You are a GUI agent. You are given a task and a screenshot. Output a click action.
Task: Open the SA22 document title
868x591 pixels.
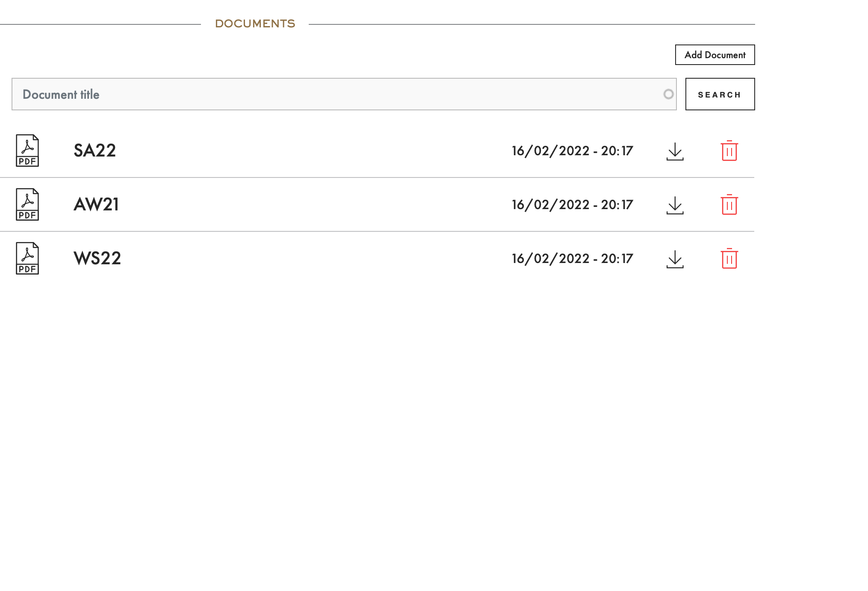95,151
